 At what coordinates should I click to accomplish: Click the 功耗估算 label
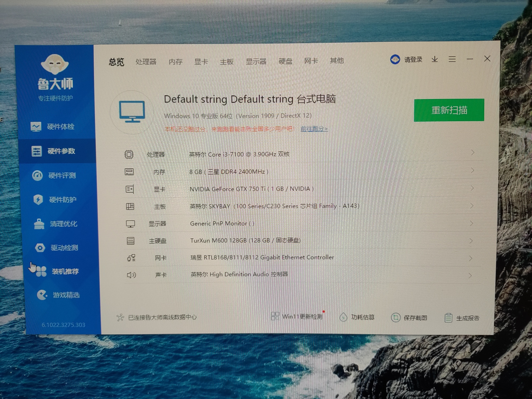click(363, 317)
